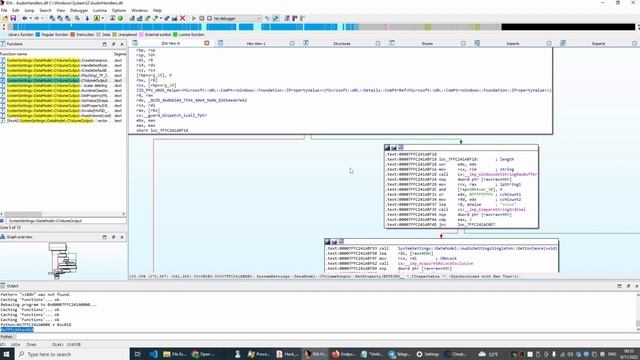Switch to the IDA View-A tab
The height and width of the screenshot is (360, 640).
pos(171,43)
